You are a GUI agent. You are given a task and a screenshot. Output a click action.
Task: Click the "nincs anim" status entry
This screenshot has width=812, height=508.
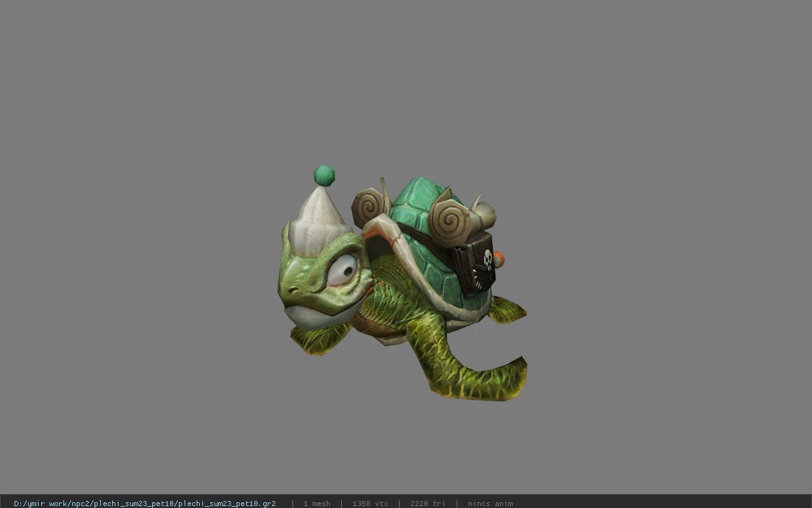(x=490, y=504)
